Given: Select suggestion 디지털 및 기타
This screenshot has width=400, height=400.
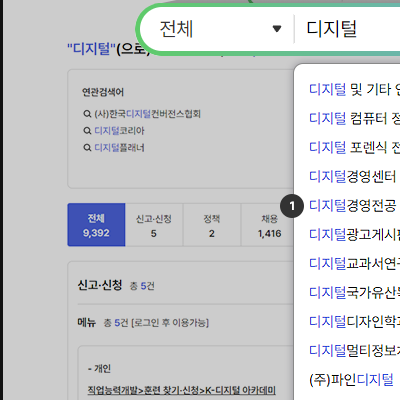Looking at the screenshot, I should click(354, 89).
